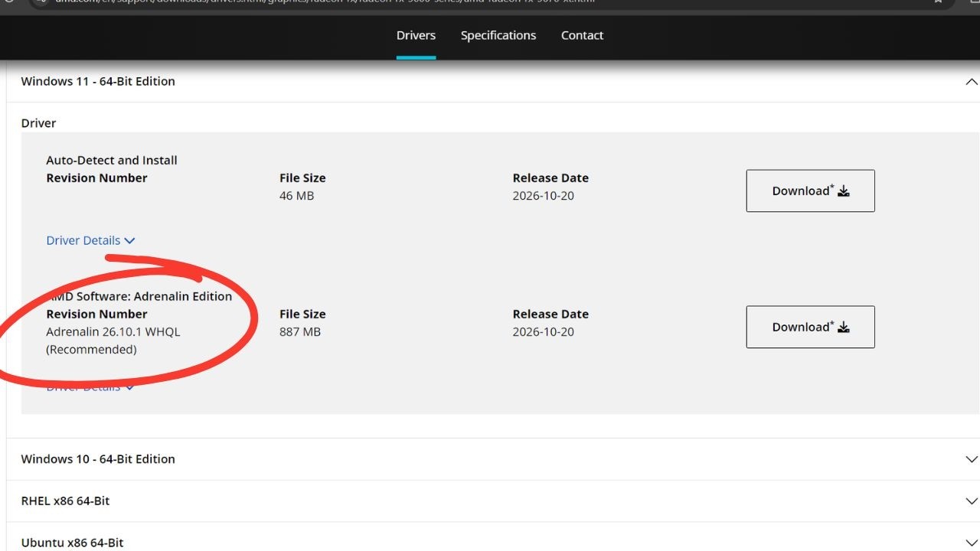
Task: Open the Drivers tab
Action: click(x=416, y=35)
